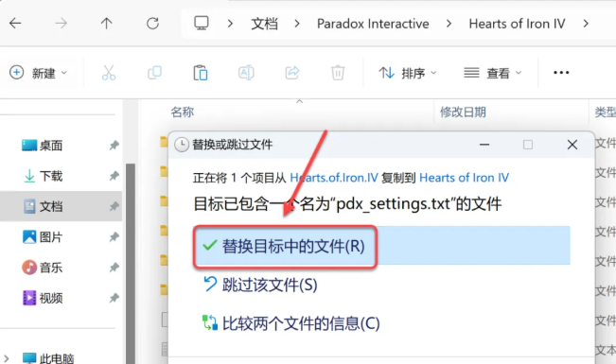Viewport: 616px width, 364px height.
Task: Unpin 下载 using its pin icon
Action: pyautogui.click(x=114, y=176)
